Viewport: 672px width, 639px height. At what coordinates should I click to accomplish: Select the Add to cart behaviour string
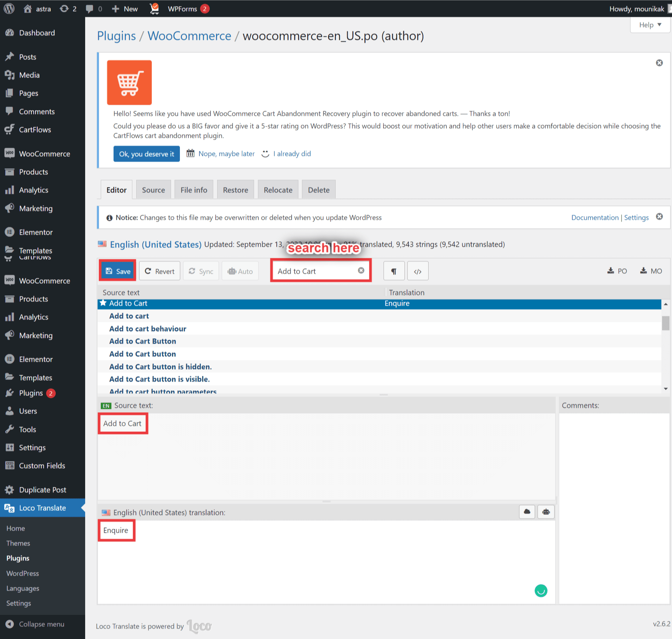tap(148, 329)
